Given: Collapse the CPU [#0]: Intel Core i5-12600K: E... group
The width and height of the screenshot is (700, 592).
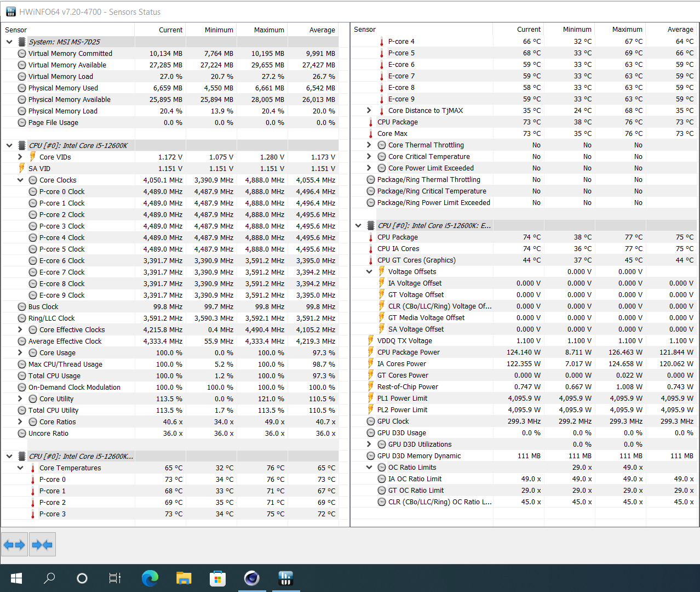Looking at the screenshot, I should (x=358, y=225).
